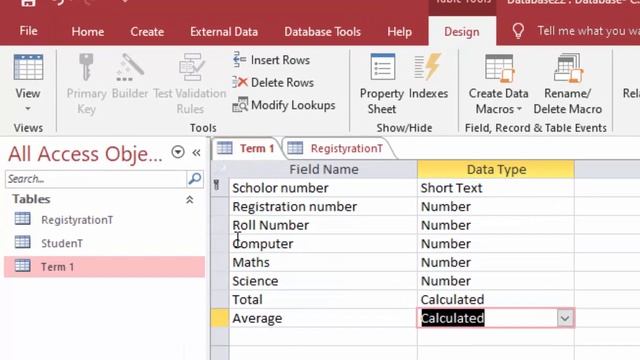Select the Total field name cell
This screenshot has height=360, width=640.
point(323,299)
